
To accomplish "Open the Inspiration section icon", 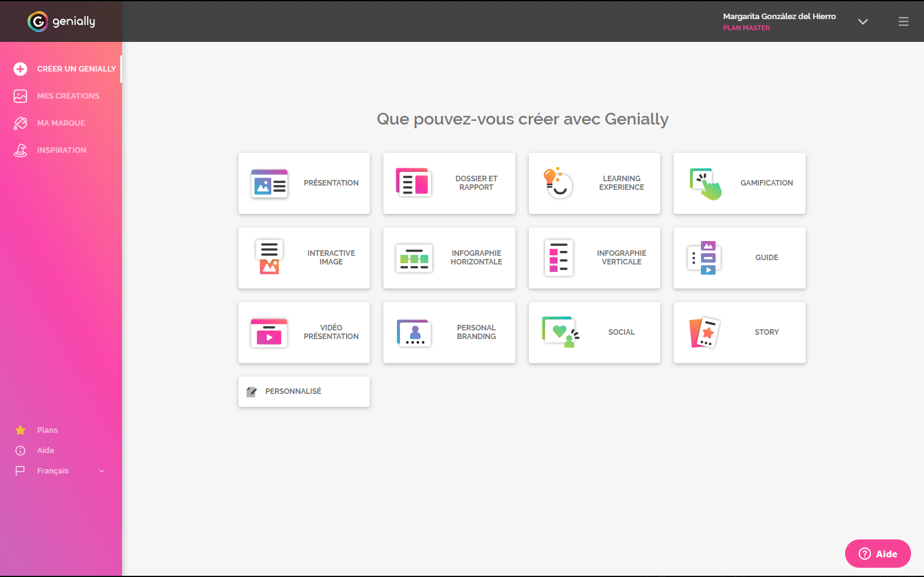I will tap(20, 150).
